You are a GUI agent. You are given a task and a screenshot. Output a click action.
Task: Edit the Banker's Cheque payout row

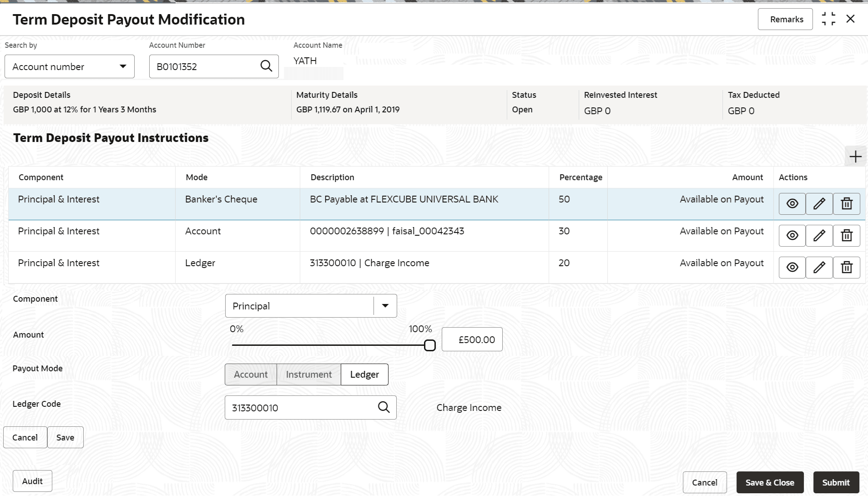coord(819,203)
